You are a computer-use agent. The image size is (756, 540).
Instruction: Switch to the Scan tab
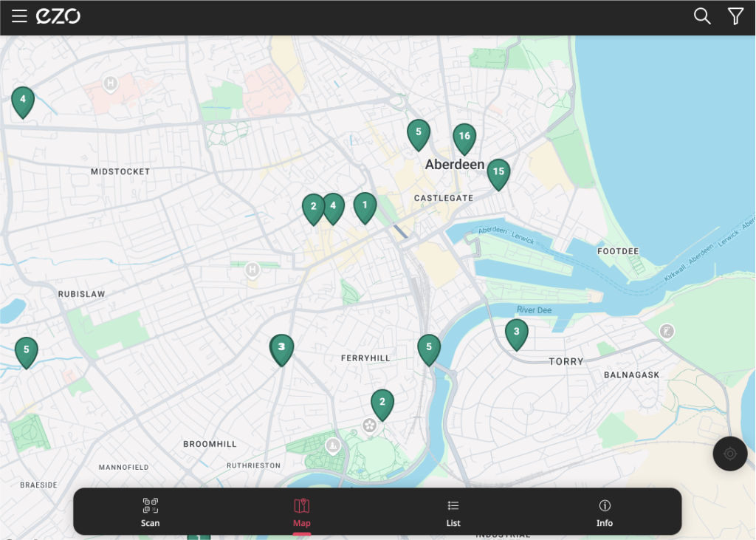tap(150, 513)
